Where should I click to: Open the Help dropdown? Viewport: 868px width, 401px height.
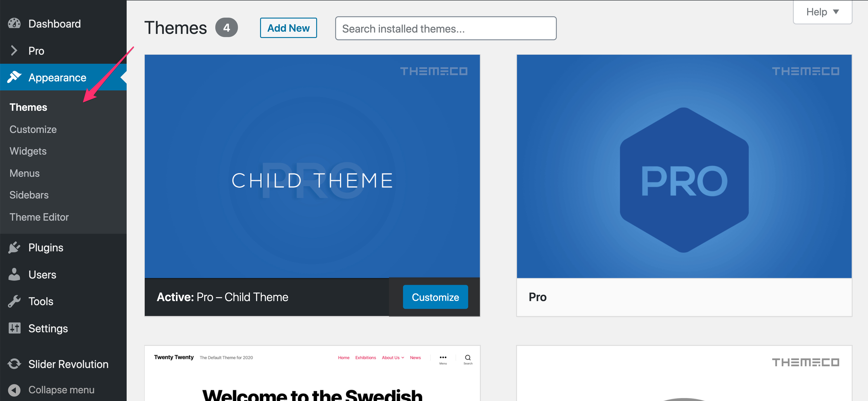[x=823, y=12]
